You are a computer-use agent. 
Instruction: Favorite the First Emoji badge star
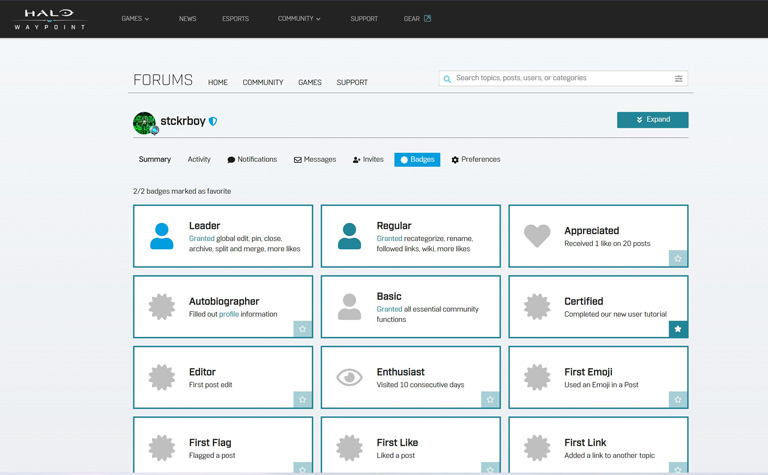(x=678, y=399)
